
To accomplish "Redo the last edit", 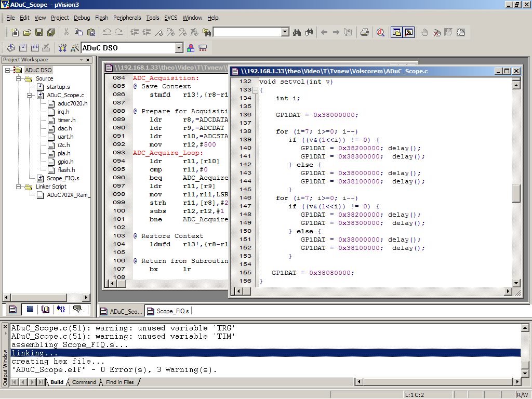I will pyautogui.click(x=118, y=32).
